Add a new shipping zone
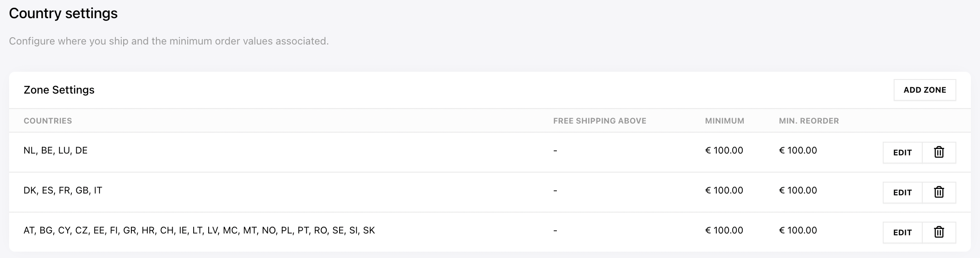 click(x=925, y=90)
